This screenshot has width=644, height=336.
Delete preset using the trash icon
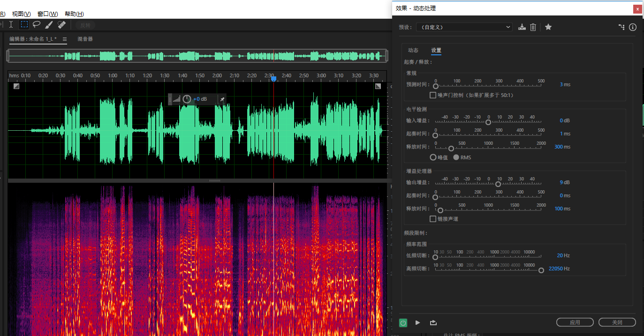(x=533, y=27)
